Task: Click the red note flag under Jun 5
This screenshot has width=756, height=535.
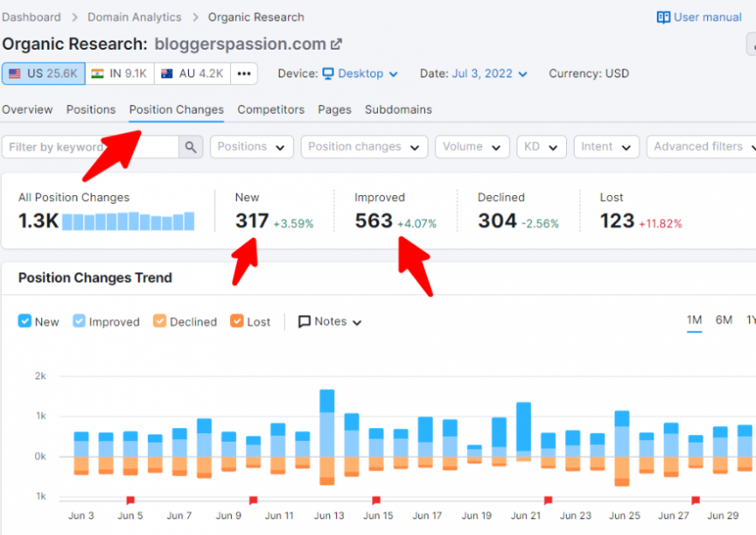Action: [130, 500]
